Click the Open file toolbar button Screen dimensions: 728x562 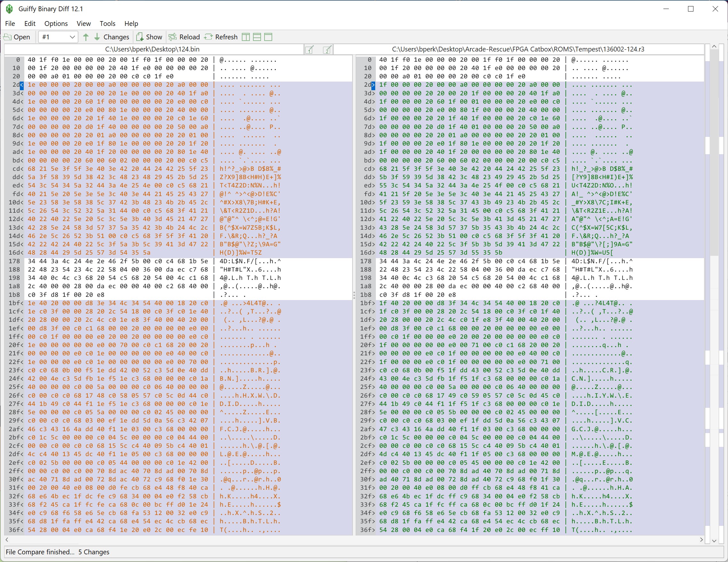pyautogui.click(x=17, y=37)
